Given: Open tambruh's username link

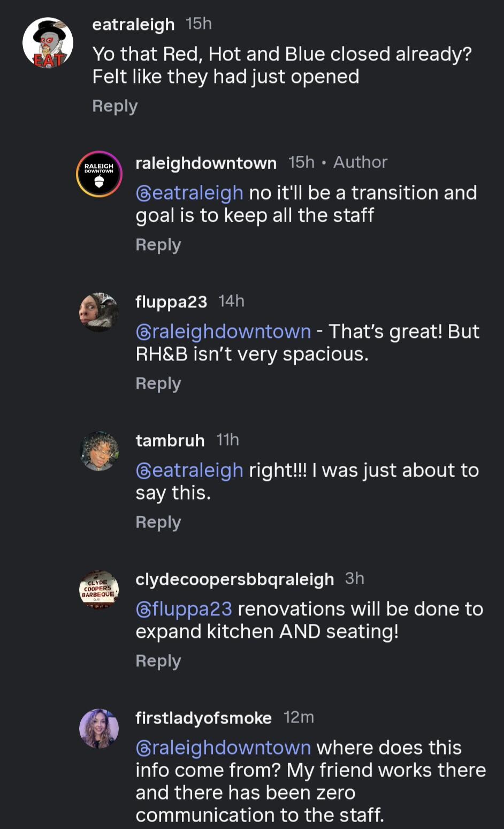Looking at the screenshot, I should [x=170, y=440].
